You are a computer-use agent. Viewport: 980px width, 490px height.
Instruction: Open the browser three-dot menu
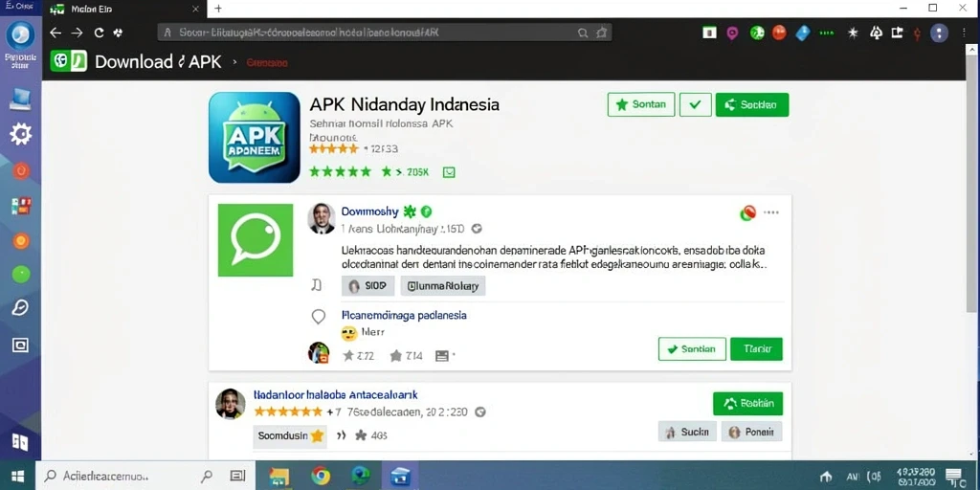click(x=965, y=33)
